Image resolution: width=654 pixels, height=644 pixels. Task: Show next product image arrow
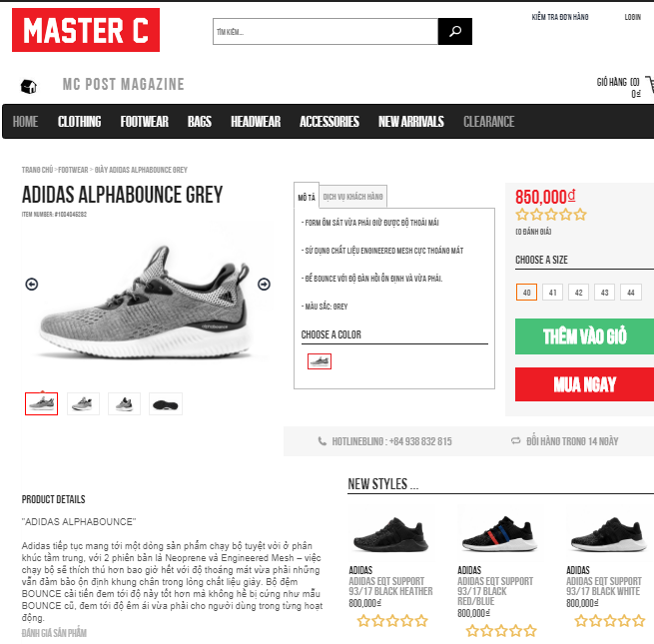tap(264, 284)
